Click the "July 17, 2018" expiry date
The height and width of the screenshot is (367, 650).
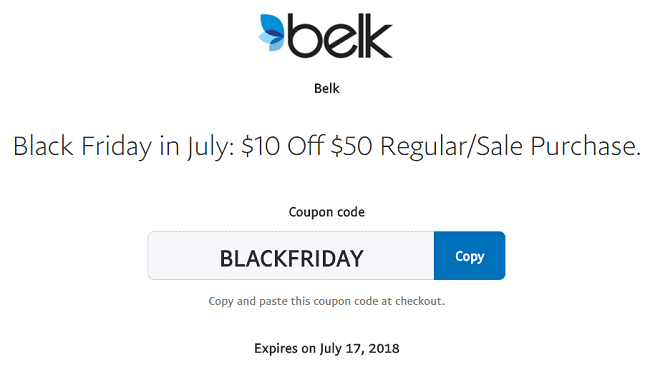click(359, 348)
